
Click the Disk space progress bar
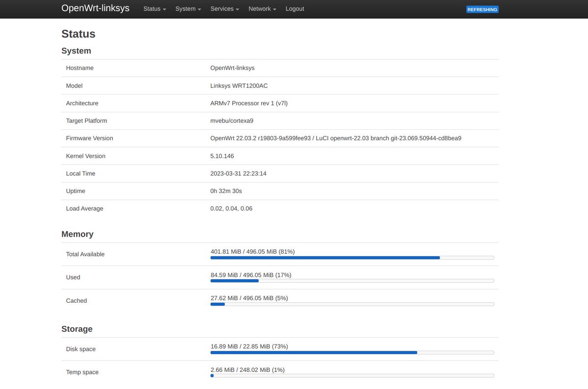pos(352,352)
